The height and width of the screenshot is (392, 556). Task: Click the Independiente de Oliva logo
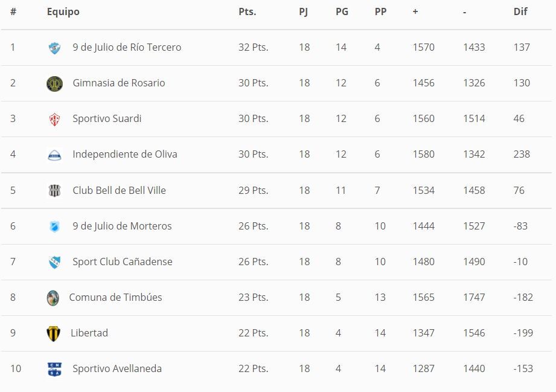pos(54,155)
